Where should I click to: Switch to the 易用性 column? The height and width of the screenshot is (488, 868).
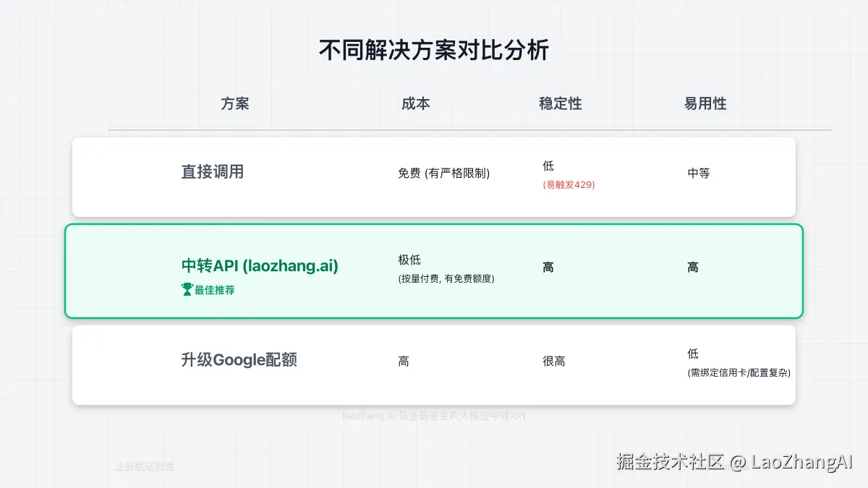pyautogui.click(x=704, y=104)
